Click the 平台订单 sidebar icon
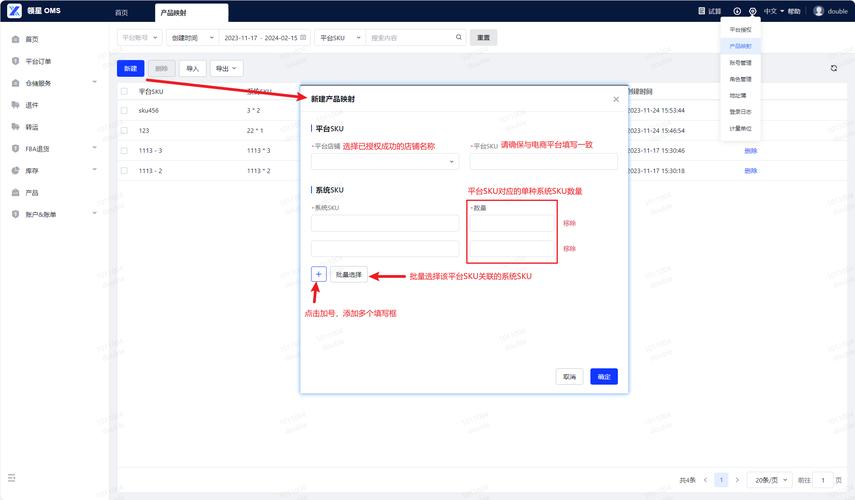855x500 pixels. [x=15, y=61]
